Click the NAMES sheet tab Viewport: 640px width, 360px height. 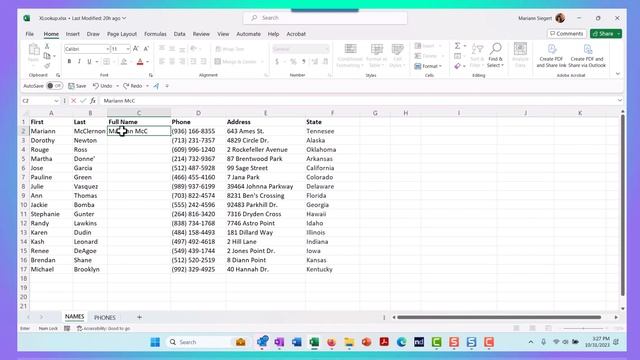[x=74, y=317]
